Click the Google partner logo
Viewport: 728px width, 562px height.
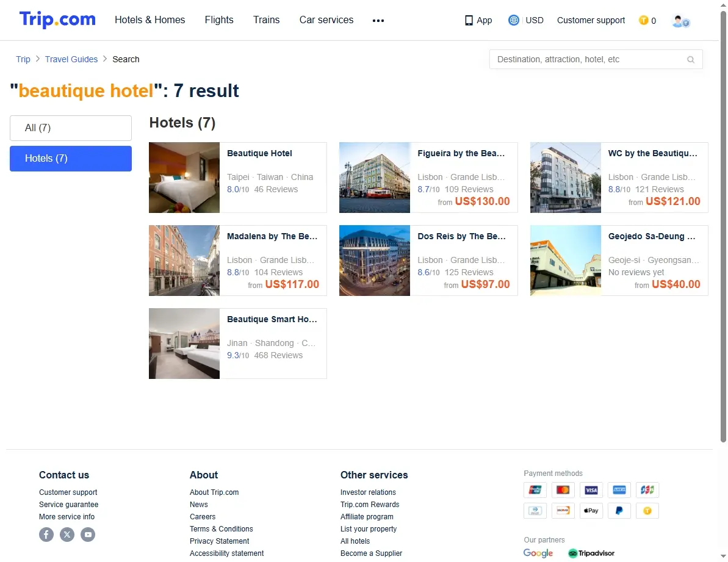pos(538,553)
